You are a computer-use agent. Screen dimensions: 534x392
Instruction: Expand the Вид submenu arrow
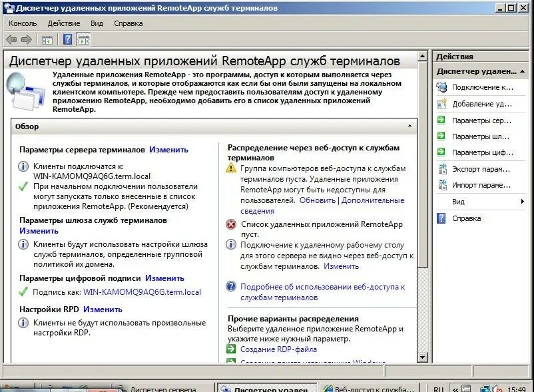pos(522,202)
